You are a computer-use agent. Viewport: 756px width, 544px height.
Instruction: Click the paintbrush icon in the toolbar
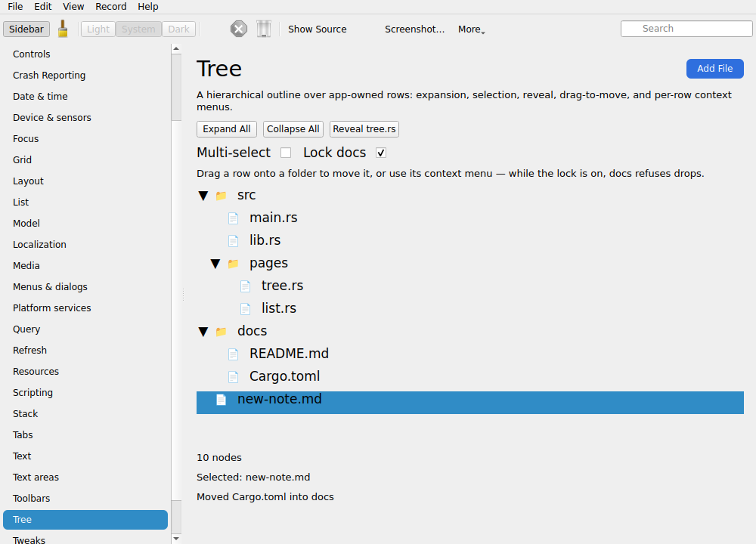pos(63,29)
